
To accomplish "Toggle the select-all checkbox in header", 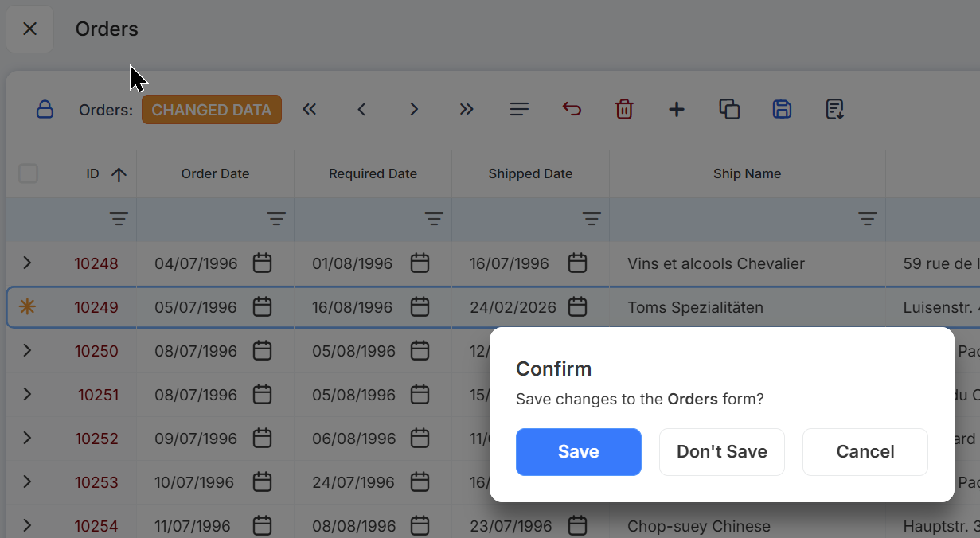I will 28,173.
